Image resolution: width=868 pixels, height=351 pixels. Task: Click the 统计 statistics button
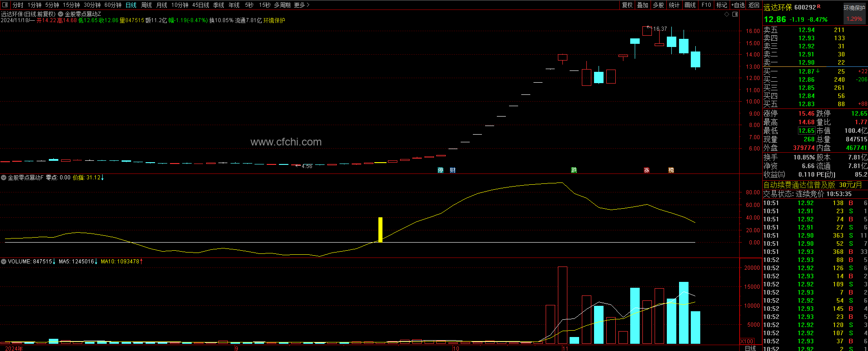click(x=675, y=5)
